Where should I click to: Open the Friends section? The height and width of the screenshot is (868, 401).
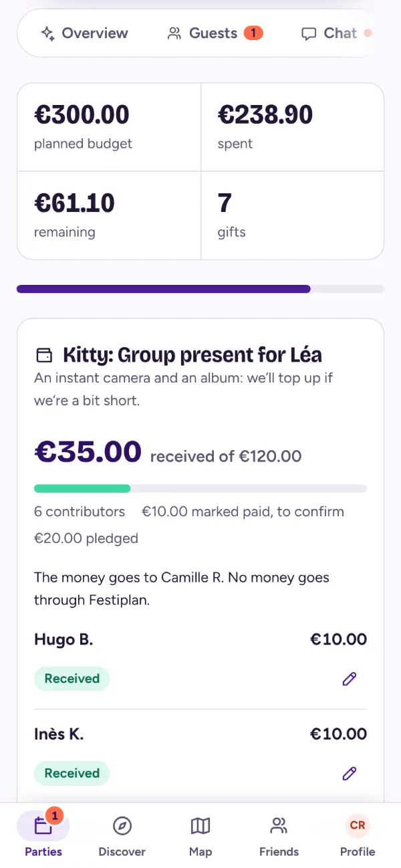tap(279, 835)
